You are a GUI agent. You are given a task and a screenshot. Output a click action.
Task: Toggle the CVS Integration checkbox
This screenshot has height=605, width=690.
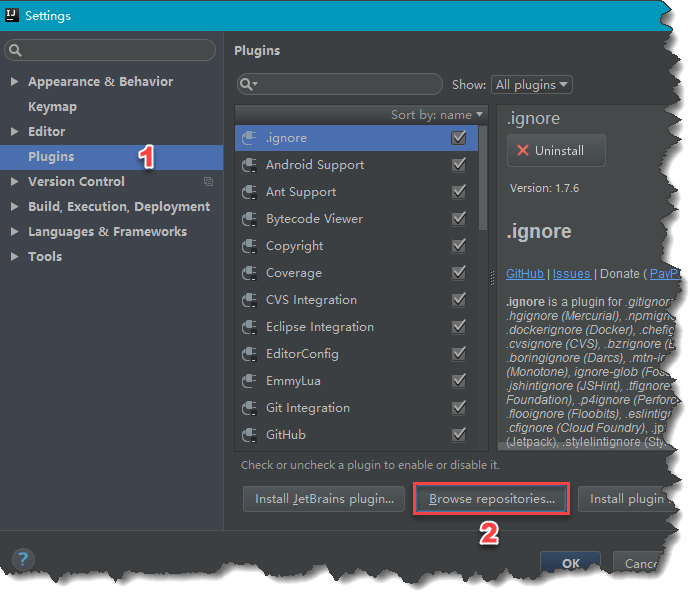(x=459, y=300)
